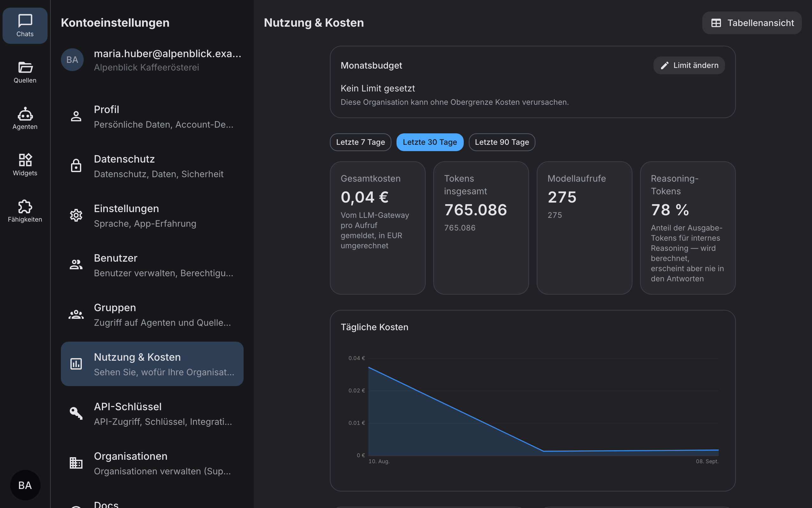Open API-Schlüssel settings entry
The image size is (812, 508).
(152, 414)
